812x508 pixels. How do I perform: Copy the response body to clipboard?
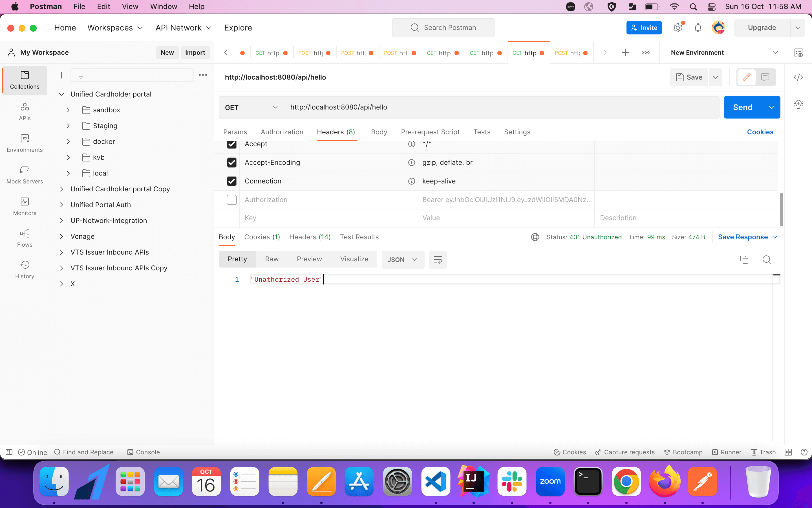coord(744,259)
